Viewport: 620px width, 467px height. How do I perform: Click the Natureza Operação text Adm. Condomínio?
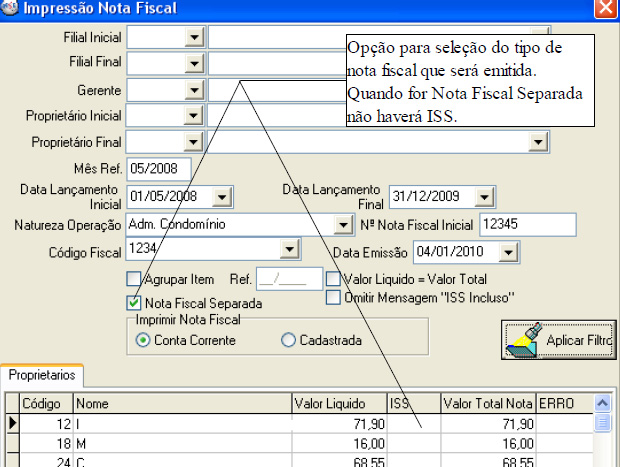(177, 224)
